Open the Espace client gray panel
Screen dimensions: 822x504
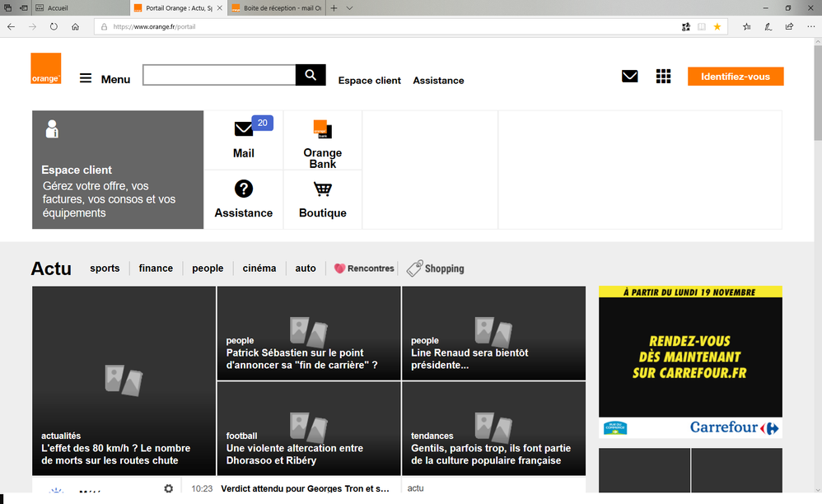pyautogui.click(x=118, y=170)
